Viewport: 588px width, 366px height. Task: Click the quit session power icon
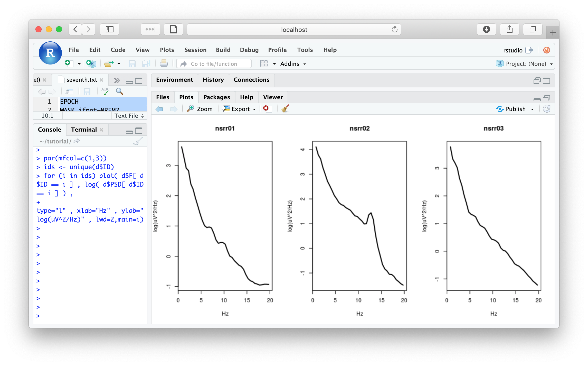pyautogui.click(x=546, y=50)
